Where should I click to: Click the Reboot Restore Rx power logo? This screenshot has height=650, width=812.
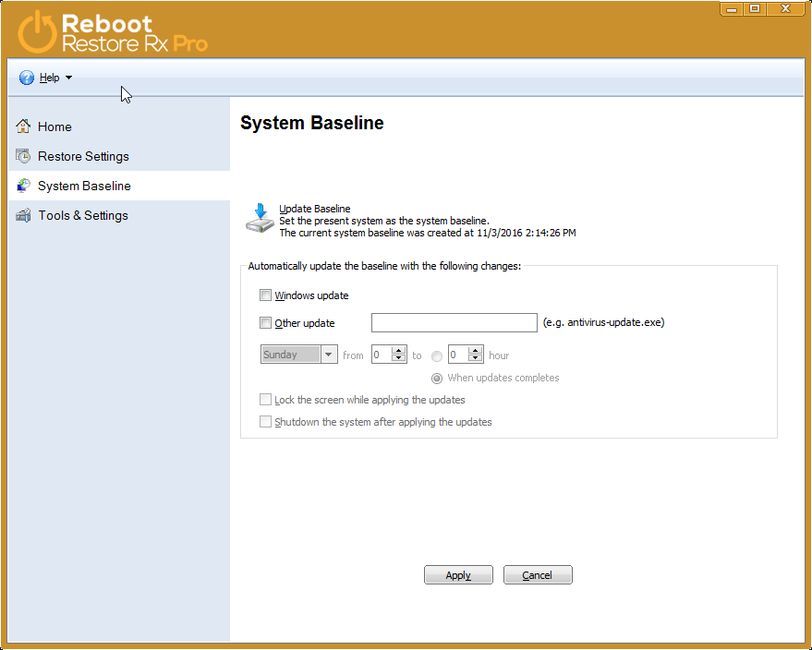pos(37,30)
